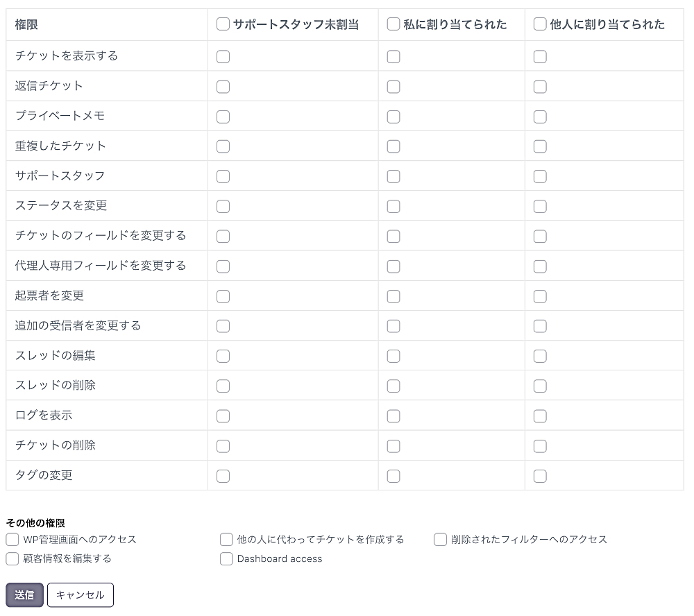Tick 重複したチケット for サポートスタッフ未割当

click(223, 146)
